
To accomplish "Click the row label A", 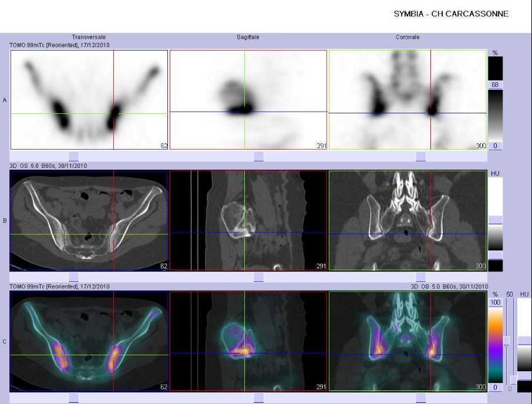I will (5, 100).
